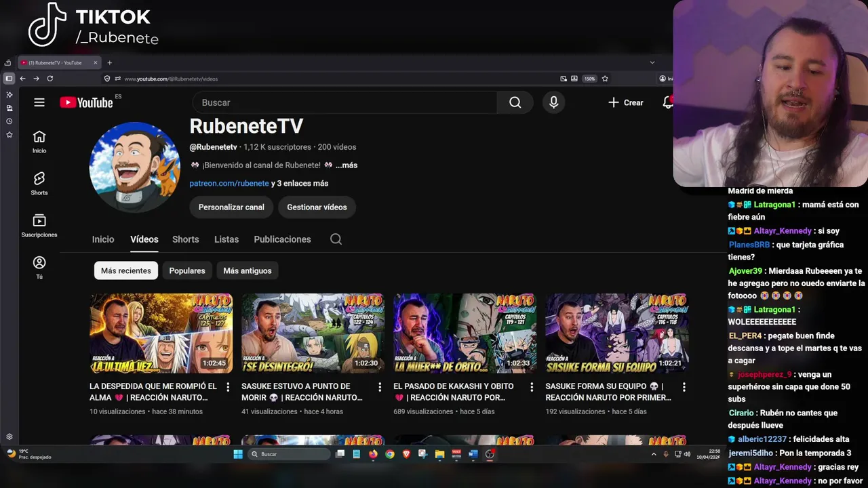Open options for SASUKE ESTUVO video
This screenshot has width=868, height=488.
(380, 387)
